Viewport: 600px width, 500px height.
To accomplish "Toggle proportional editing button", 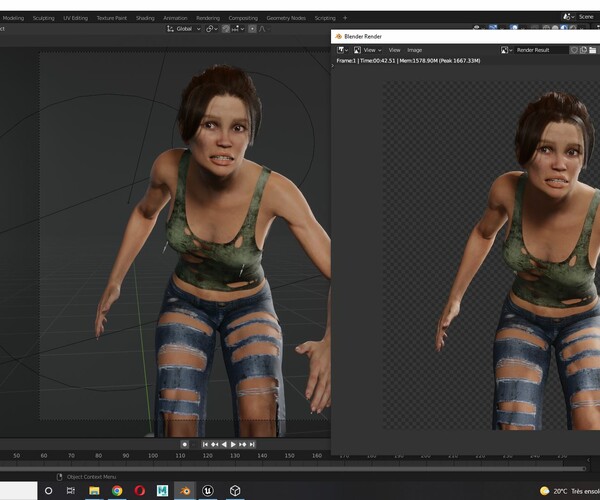I will 252,29.
